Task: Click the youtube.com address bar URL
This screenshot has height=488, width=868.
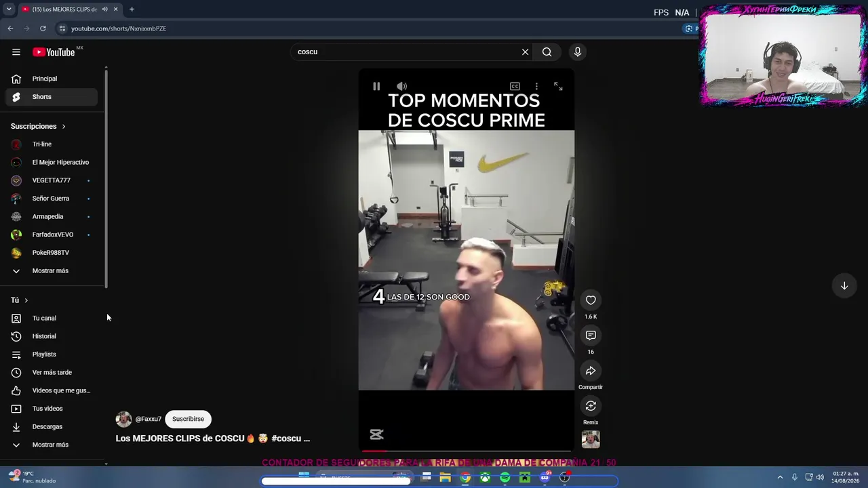Action: coord(119,28)
